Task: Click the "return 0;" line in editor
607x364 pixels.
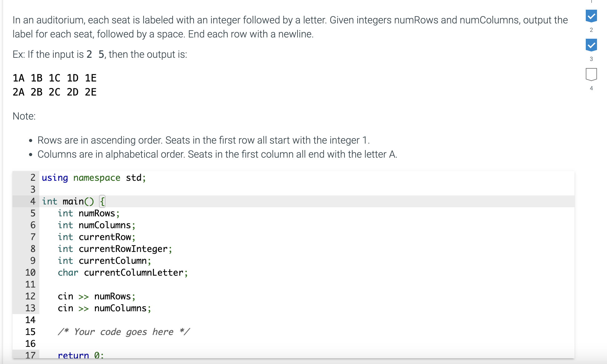Action: 81,355
